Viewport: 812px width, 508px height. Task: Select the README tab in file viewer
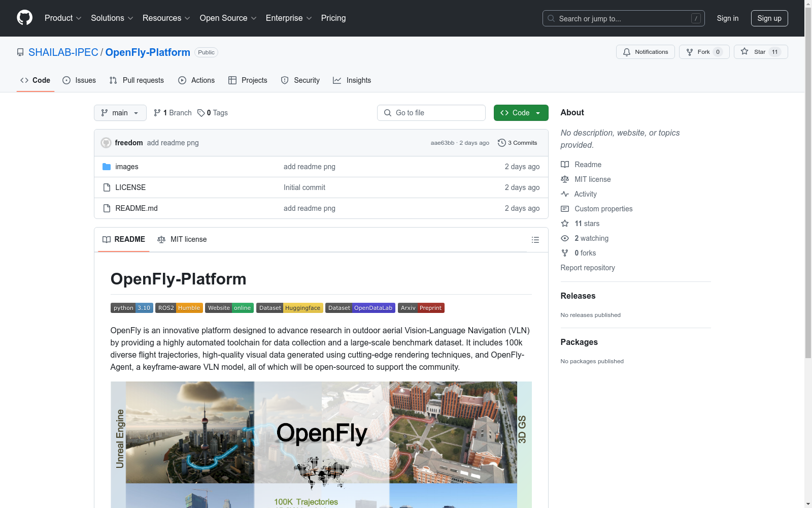[x=124, y=239]
